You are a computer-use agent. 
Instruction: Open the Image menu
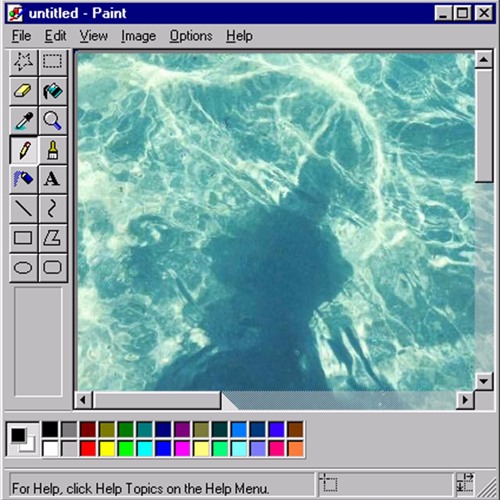(138, 36)
